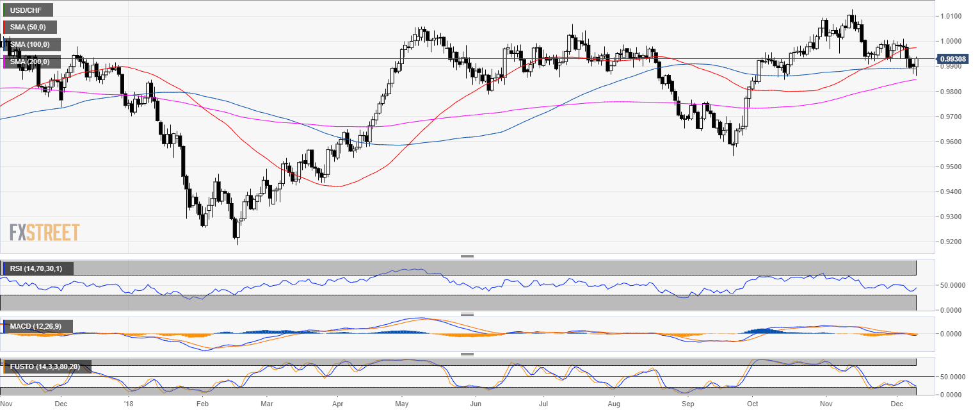
Task: Click the 1.0100 price axis label
Action: point(951,16)
